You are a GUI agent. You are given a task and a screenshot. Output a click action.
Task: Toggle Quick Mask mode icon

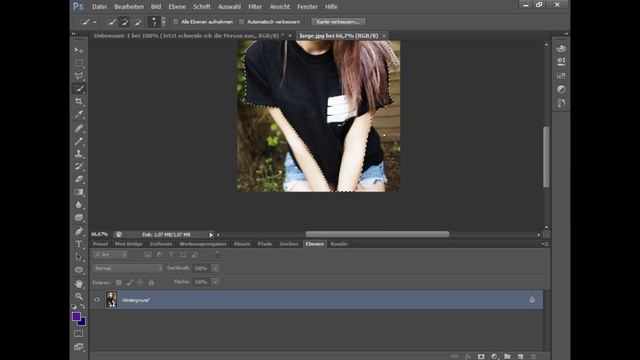tap(78, 333)
